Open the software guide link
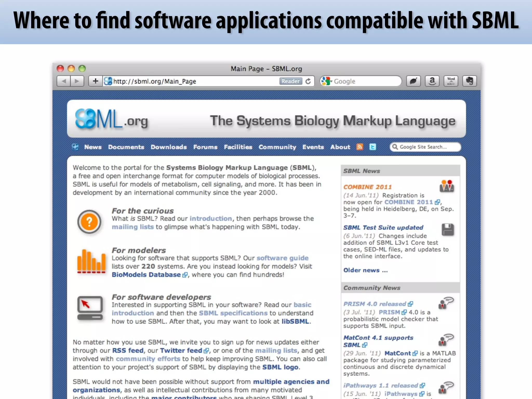 click(x=283, y=258)
